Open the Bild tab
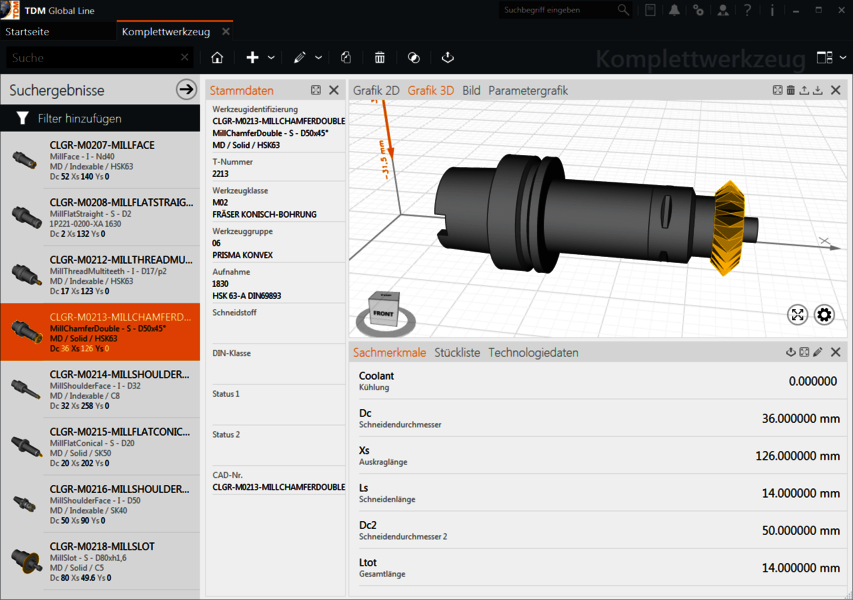853x600 pixels. [x=471, y=91]
